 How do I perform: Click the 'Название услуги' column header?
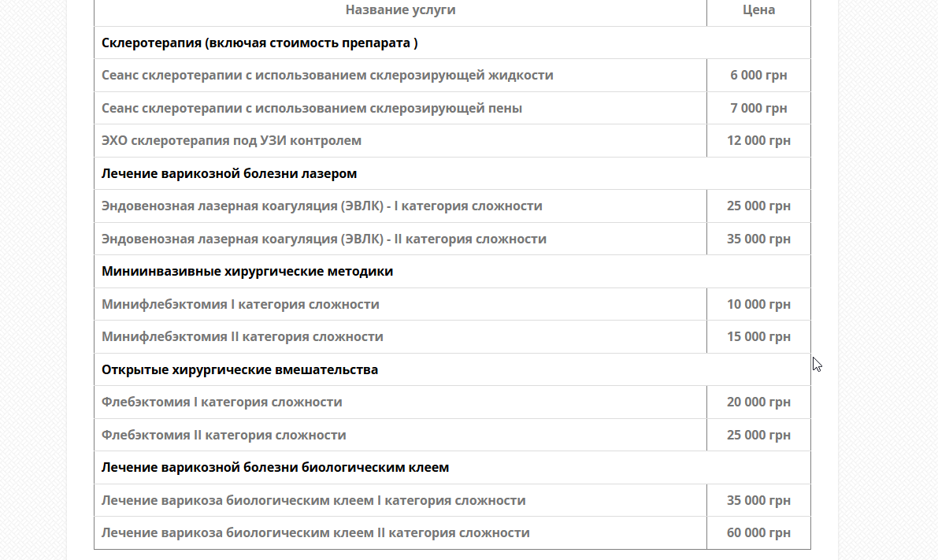[x=400, y=9]
